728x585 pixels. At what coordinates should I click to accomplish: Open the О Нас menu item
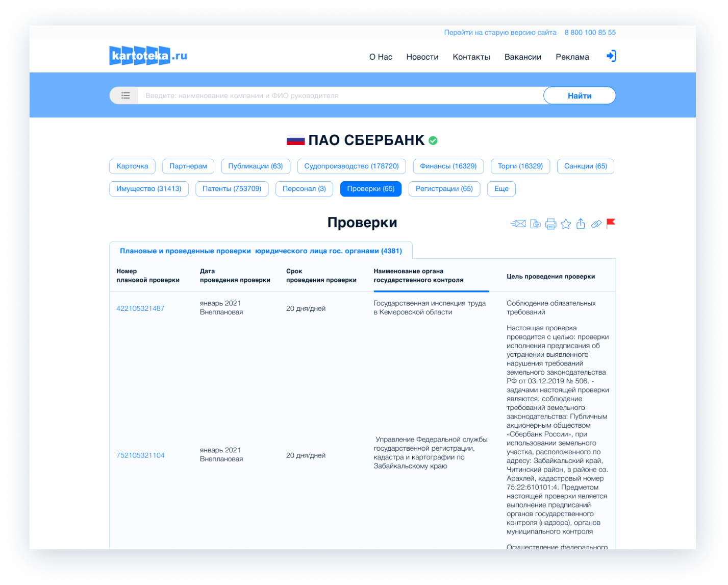pos(381,57)
